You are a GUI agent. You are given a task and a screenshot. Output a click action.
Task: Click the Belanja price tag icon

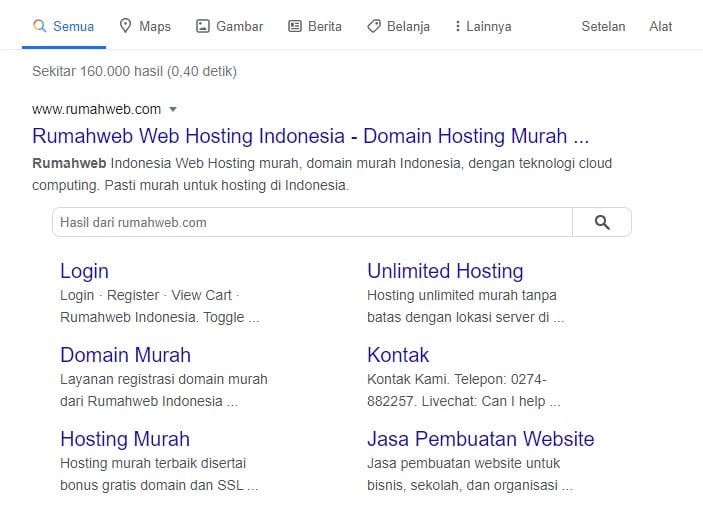[374, 26]
